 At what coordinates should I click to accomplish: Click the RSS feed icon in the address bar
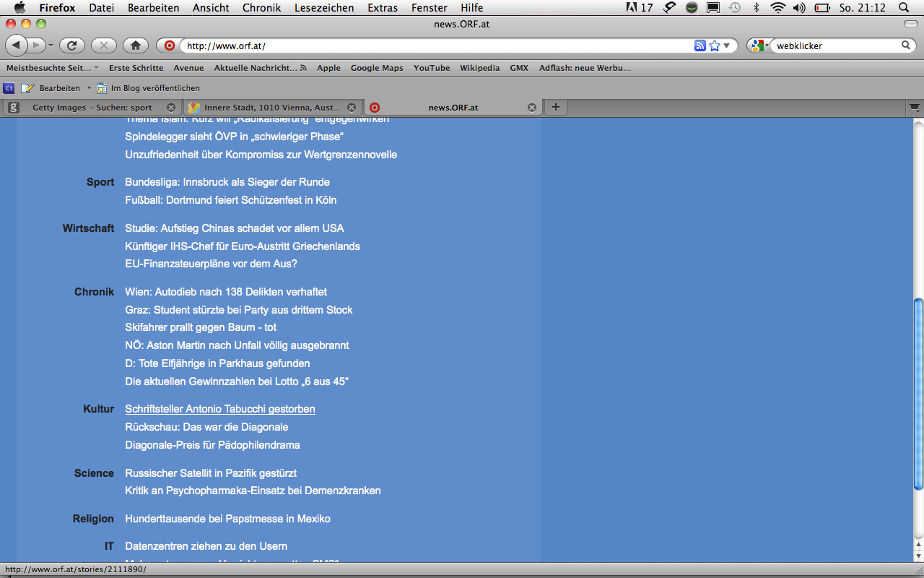pyautogui.click(x=699, y=46)
